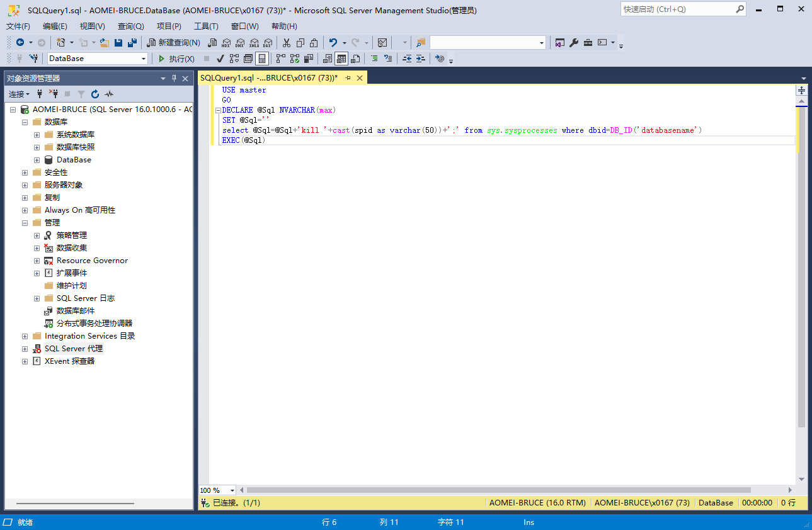The width and height of the screenshot is (812, 530).
Task: Click the New Query (新建查询) button
Action: pyautogui.click(x=174, y=43)
